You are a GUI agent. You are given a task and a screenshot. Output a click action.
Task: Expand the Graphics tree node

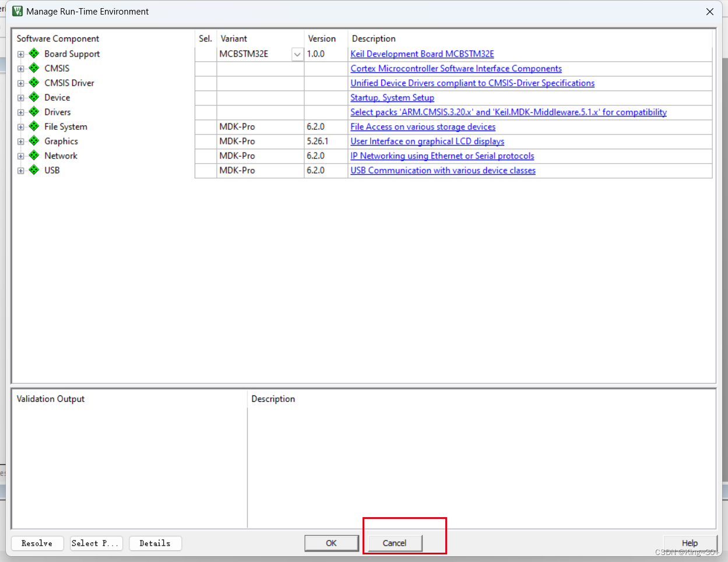20,142
